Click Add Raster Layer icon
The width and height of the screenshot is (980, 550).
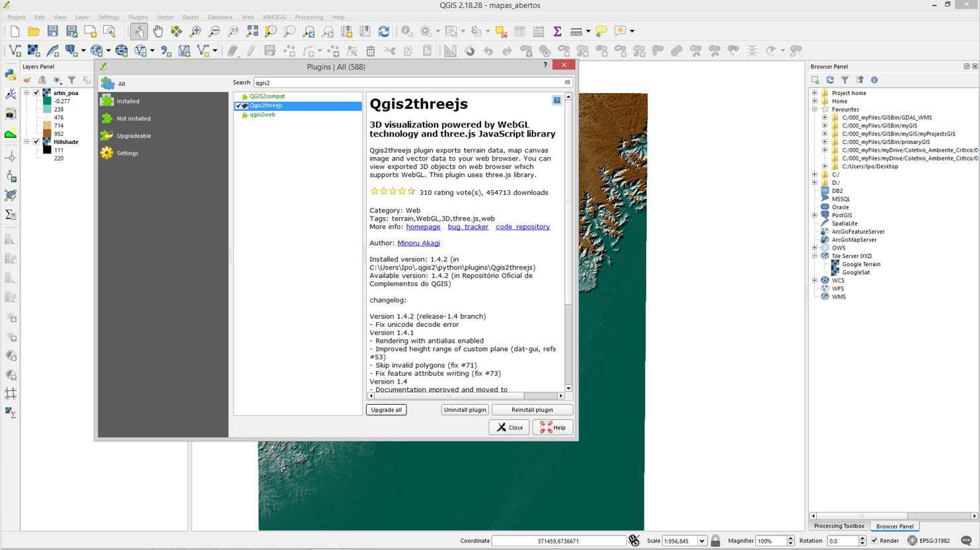[x=34, y=51]
